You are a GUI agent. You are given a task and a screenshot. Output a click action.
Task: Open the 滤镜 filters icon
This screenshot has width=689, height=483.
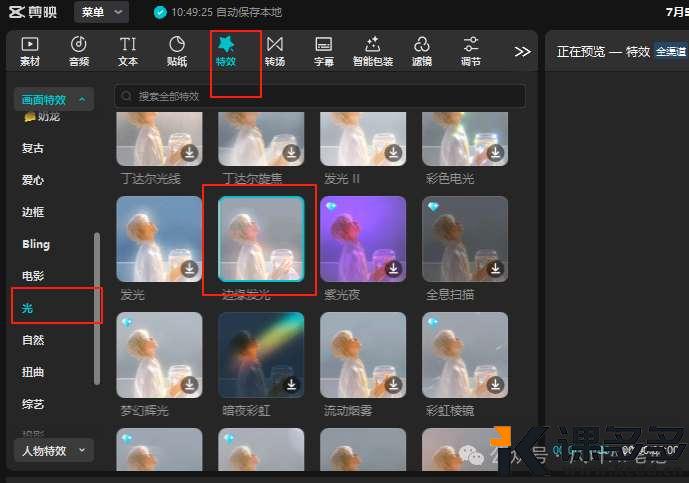[x=422, y=51]
